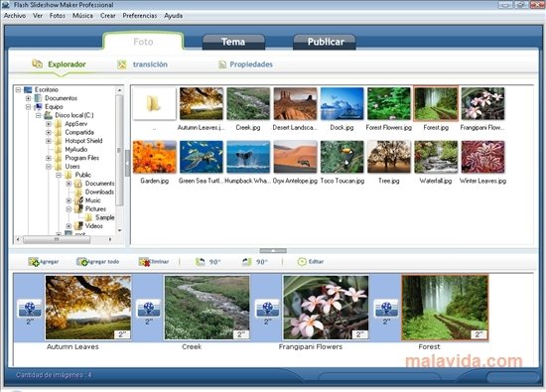Viewport: 546px width, 392px height.
Task: Open transition icon before Frangipani Flowers slide
Action: (x=267, y=309)
